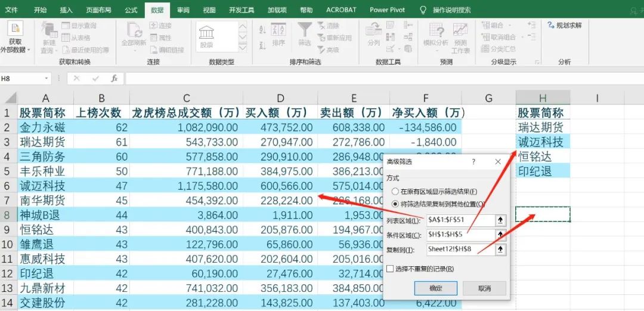Image resolution: width=644 pixels, height=311 pixels.
Task: Switch to the 开始 tab
Action: pyautogui.click(x=41, y=10)
